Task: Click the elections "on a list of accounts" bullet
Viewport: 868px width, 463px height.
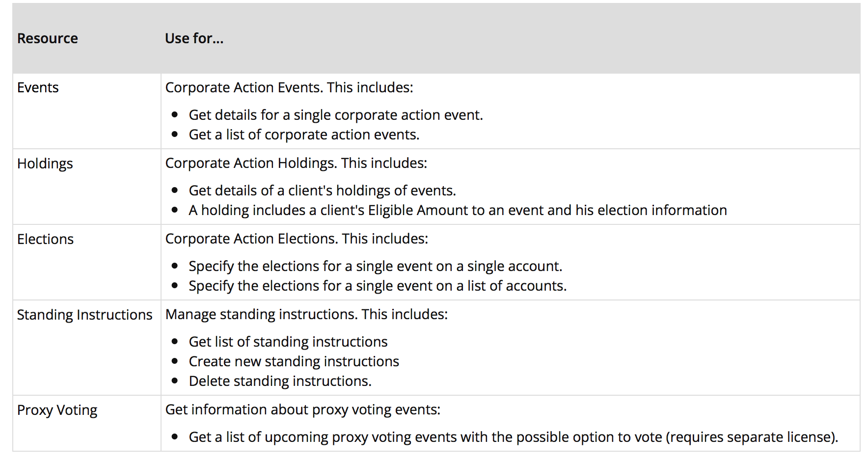Action: tap(377, 286)
